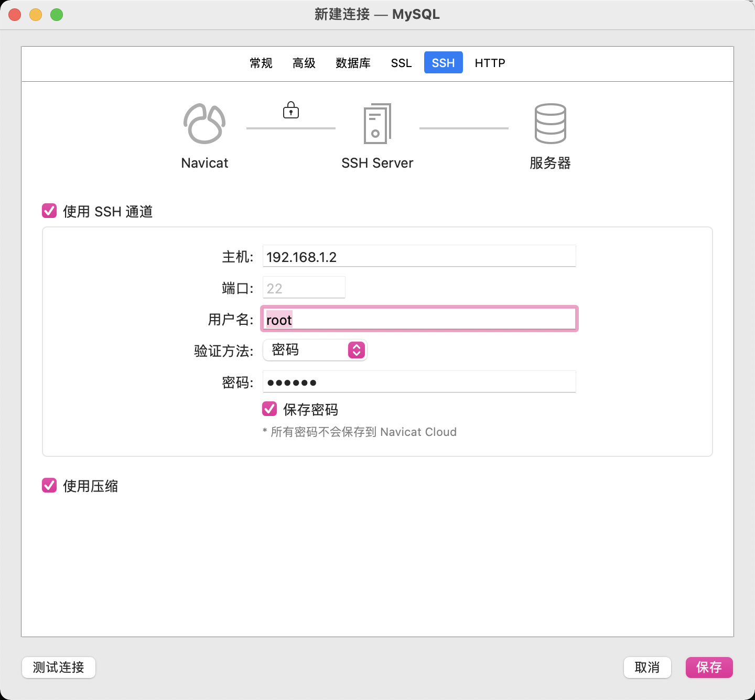Screen dimensions: 755x700
Task: Click the 主机 input field
Action: 419,256
